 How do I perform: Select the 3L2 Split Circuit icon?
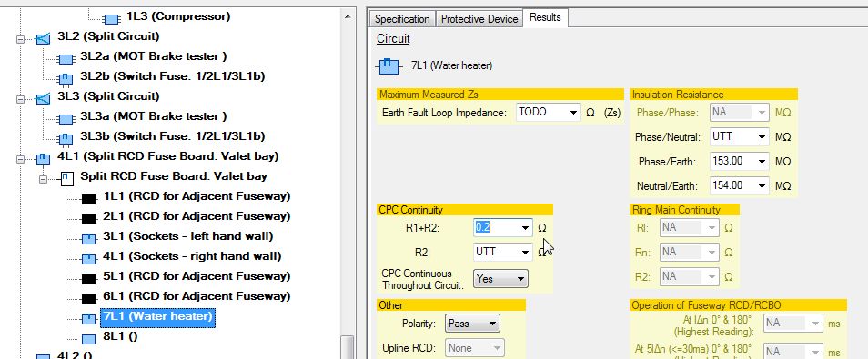(x=43, y=38)
